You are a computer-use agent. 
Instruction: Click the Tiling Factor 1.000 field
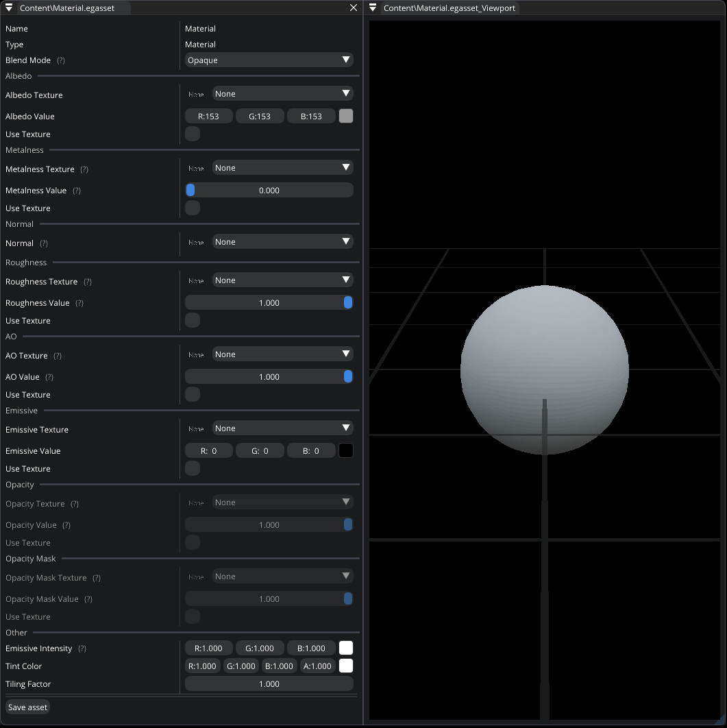[269, 683]
